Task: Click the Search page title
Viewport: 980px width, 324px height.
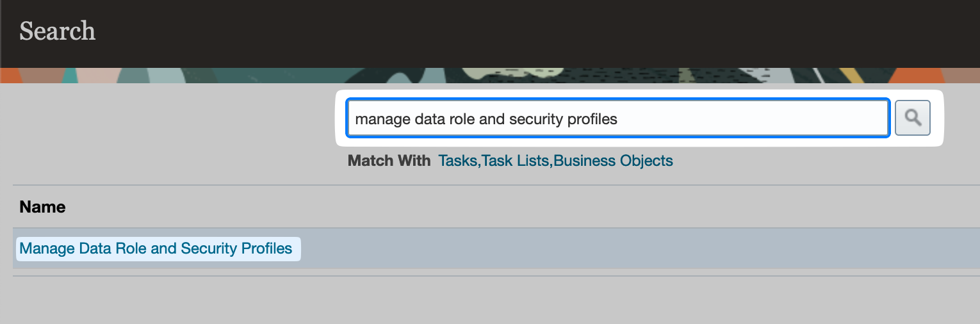Action: tap(58, 31)
